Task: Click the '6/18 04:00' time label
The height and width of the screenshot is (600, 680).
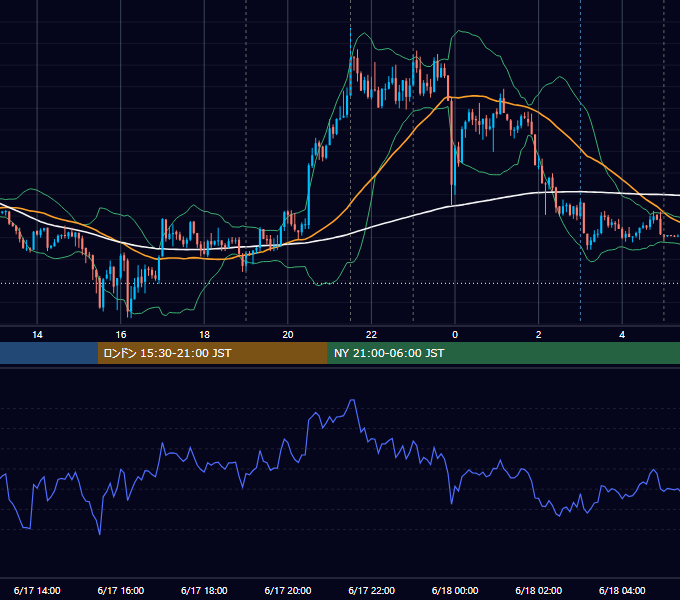Action: pos(622,590)
